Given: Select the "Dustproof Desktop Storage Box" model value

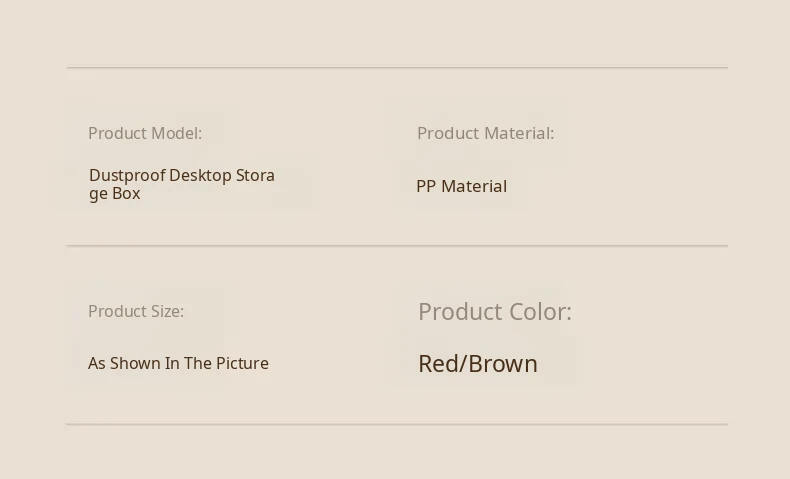Looking at the screenshot, I should coord(181,184).
